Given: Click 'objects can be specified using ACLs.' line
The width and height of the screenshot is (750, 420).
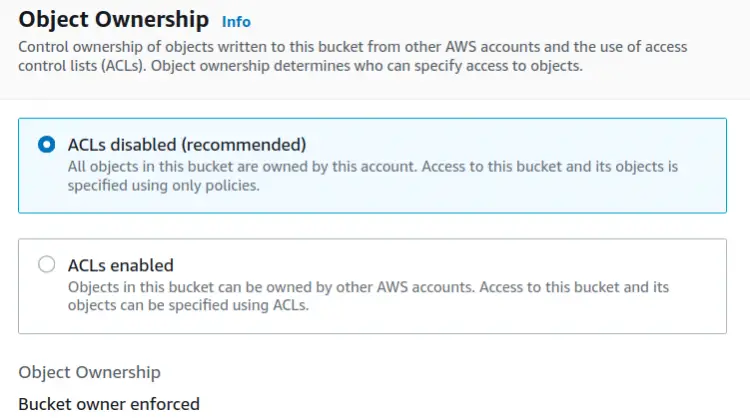Looking at the screenshot, I should [x=188, y=306].
